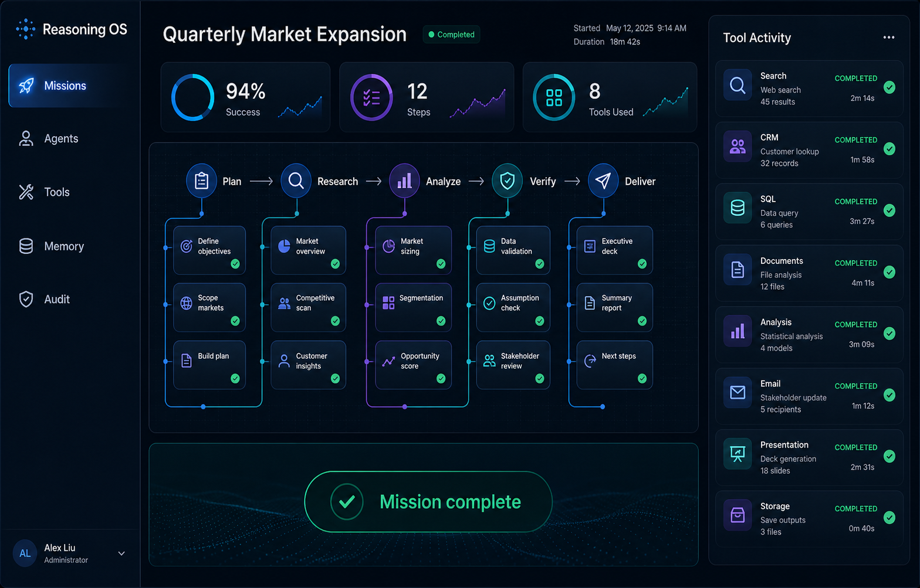The width and height of the screenshot is (920, 588).
Task: Click the CRM COMPLETED status label
Action: [x=856, y=140]
